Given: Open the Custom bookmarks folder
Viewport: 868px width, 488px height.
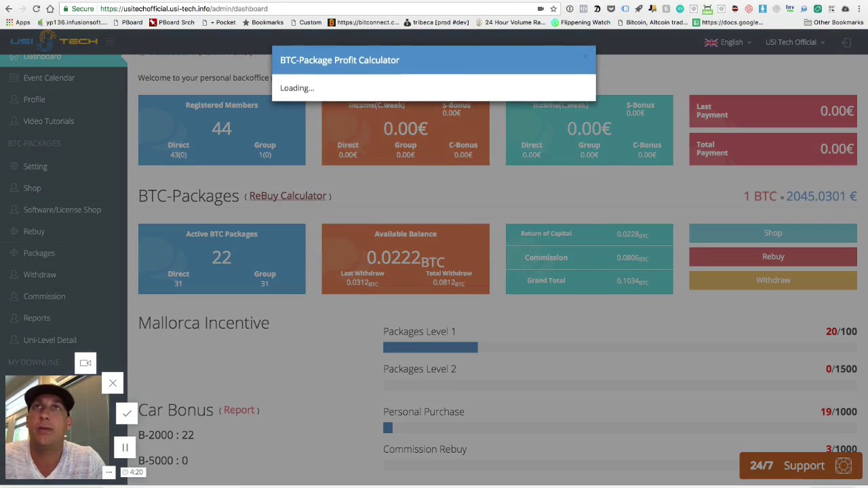Looking at the screenshot, I should point(306,22).
